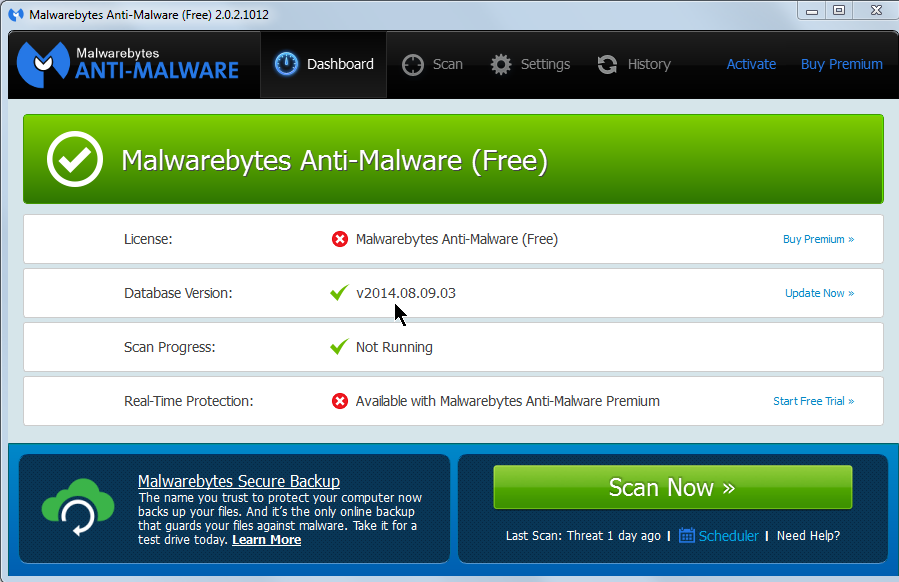The height and width of the screenshot is (582, 899).
Task: Click the Start Free Trial » link
Action: coord(814,401)
